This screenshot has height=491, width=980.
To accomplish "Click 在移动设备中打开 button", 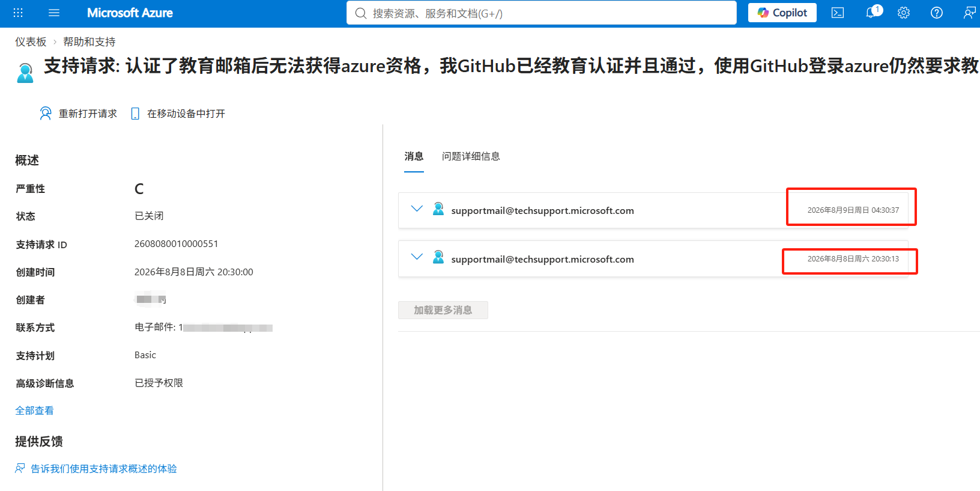I will point(178,114).
